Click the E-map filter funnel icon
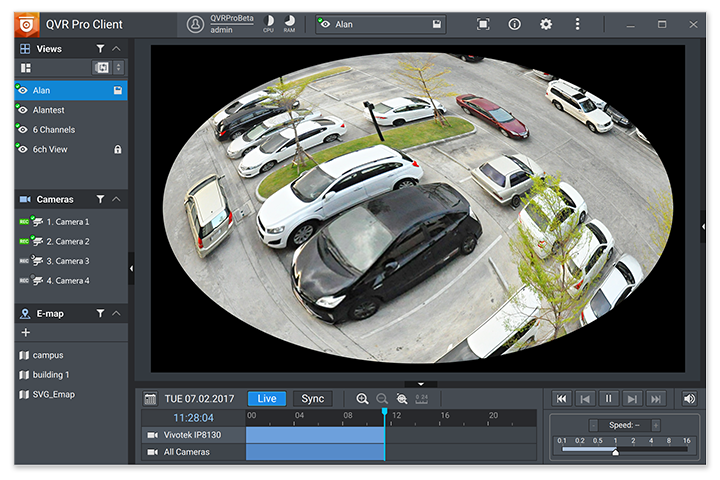The height and width of the screenshot is (480, 720). 100,314
